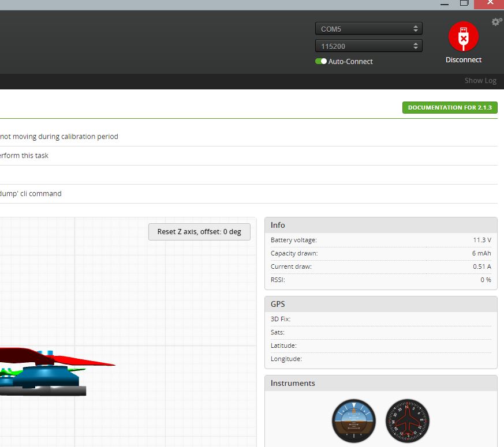
Task: Toggle the Auto-Connect switch
Action: [x=321, y=61]
